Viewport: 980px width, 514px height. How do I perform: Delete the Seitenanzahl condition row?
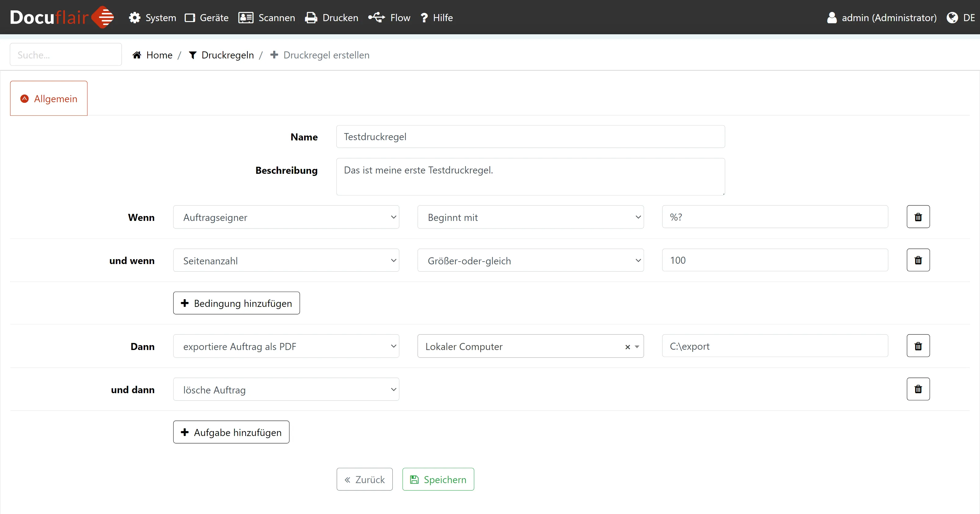[x=918, y=260]
